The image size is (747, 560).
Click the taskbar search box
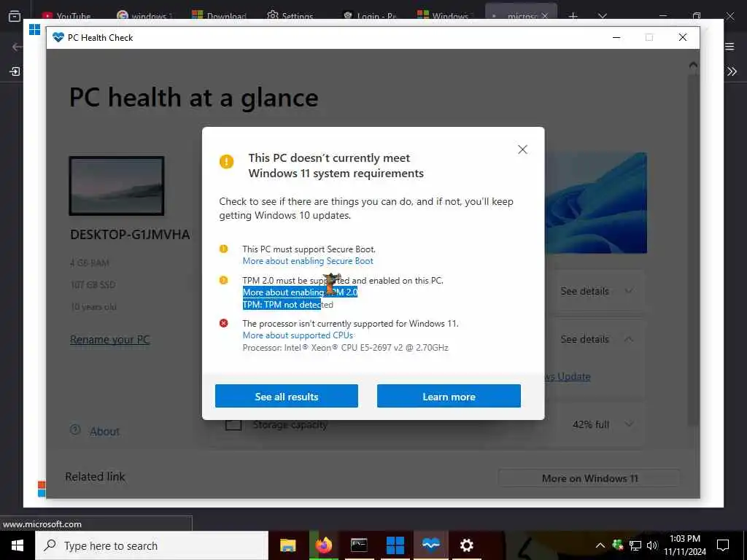[x=152, y=545]
